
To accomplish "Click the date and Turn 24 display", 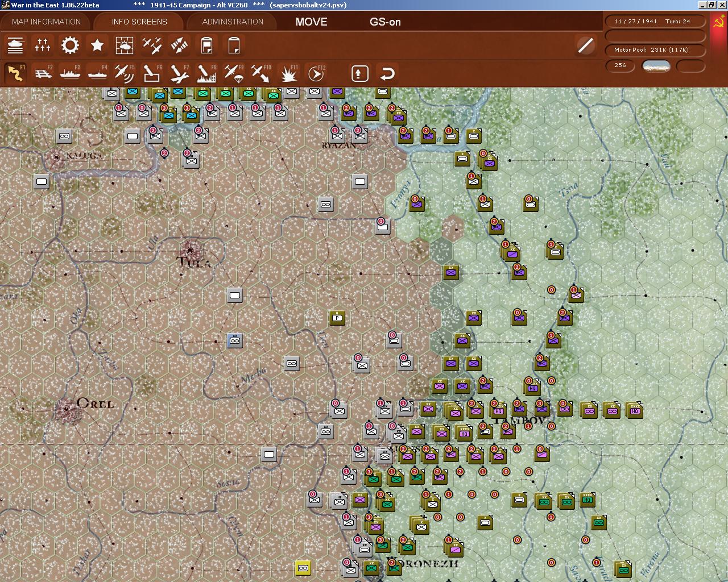I will click(x=655, y=21).
